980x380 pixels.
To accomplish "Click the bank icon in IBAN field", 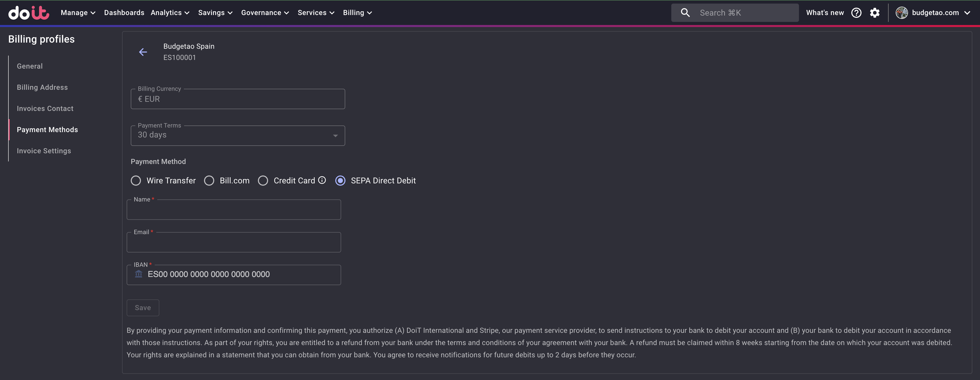I will [138, 274].
